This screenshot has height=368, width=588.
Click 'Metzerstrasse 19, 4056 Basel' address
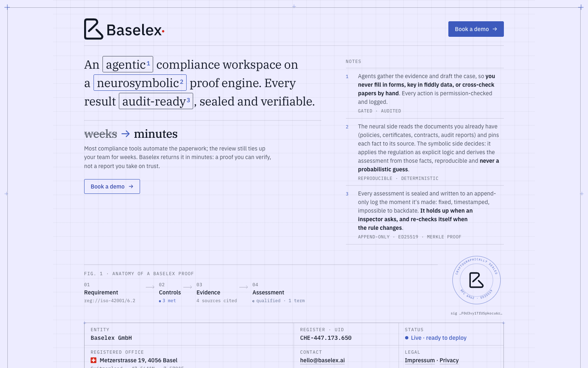[138, 360]
